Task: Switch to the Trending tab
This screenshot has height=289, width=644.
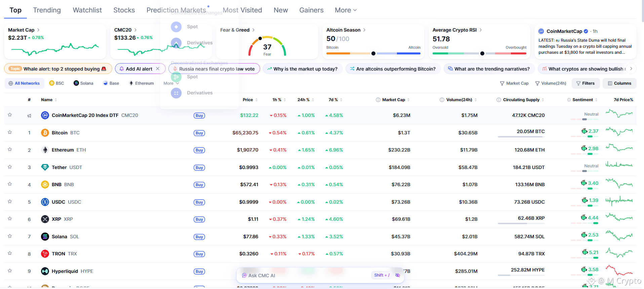Action: (47, 10)
